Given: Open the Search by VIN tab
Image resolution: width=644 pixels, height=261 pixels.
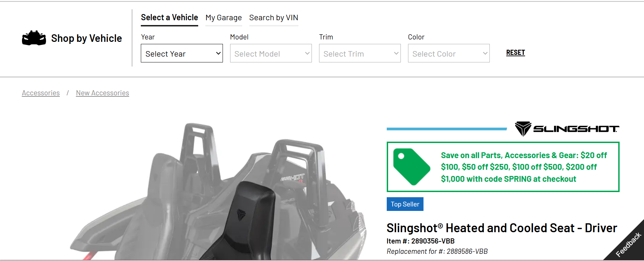Looking at the screenshot, I should click(x=274, y=18).
